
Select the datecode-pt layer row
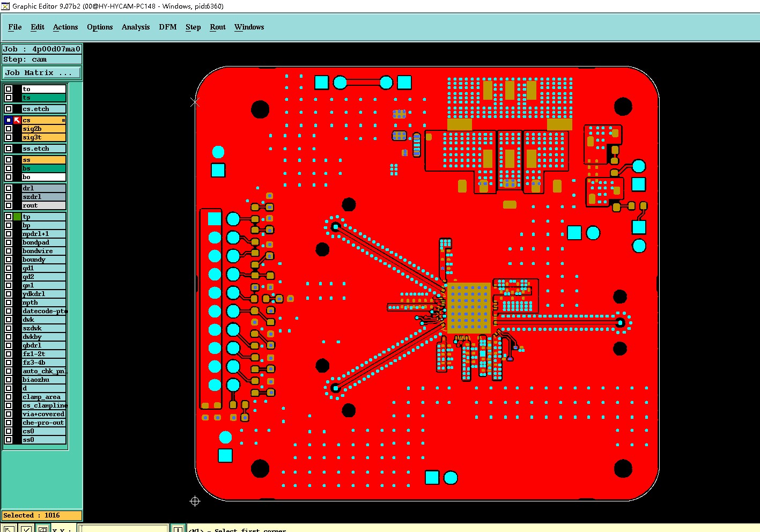(x=44, y=311)
